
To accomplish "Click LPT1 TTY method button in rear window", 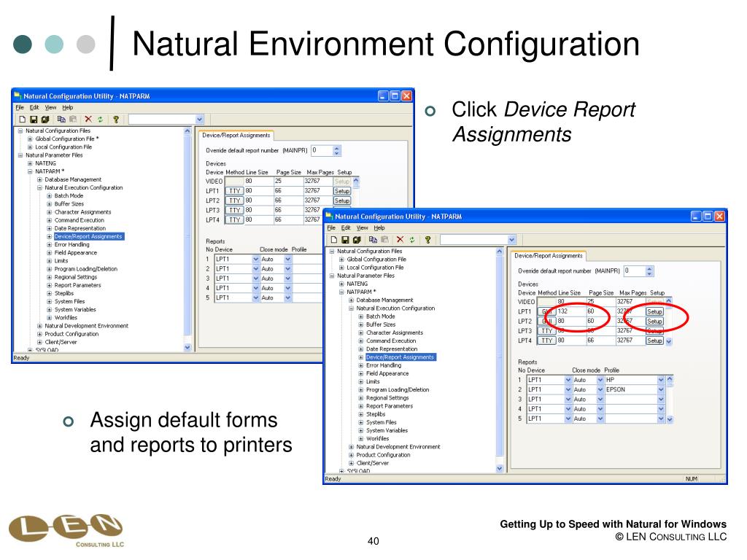I will [235, 191].
